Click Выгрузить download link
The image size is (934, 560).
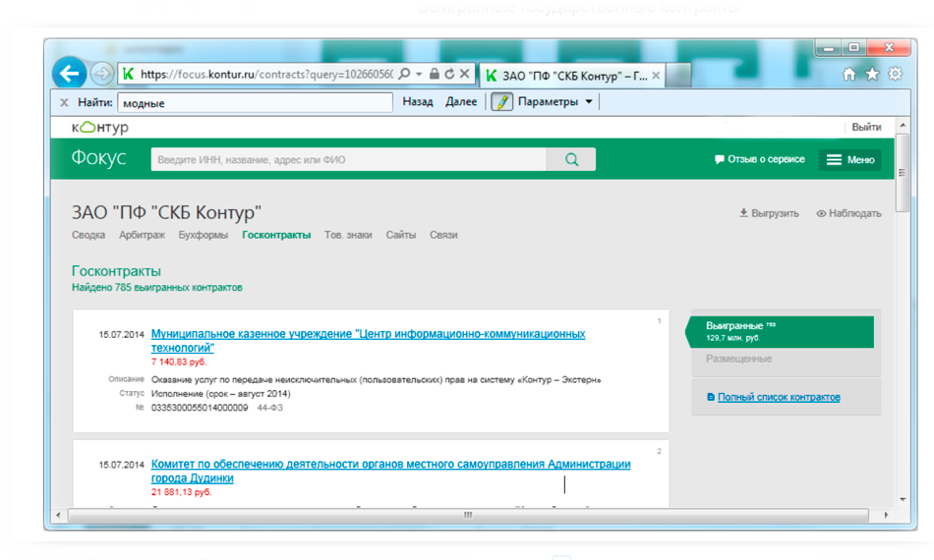(x=769, y=213)
